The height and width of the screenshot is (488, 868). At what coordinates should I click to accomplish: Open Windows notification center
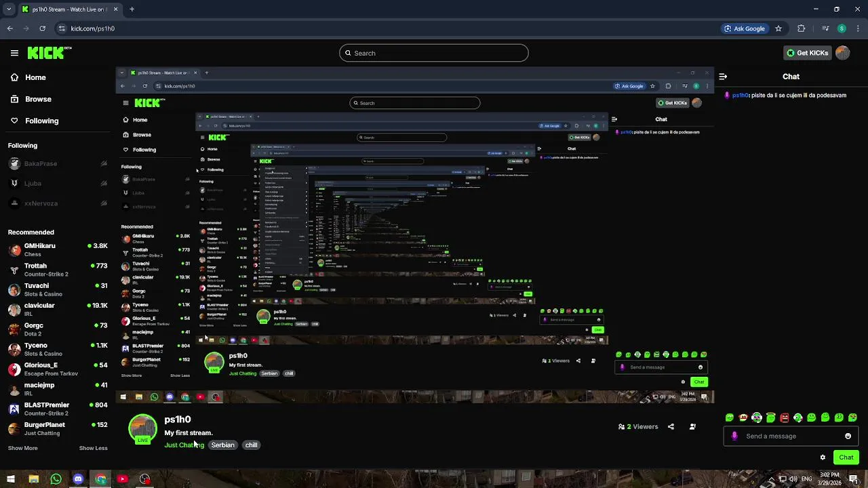click(854, 479)
